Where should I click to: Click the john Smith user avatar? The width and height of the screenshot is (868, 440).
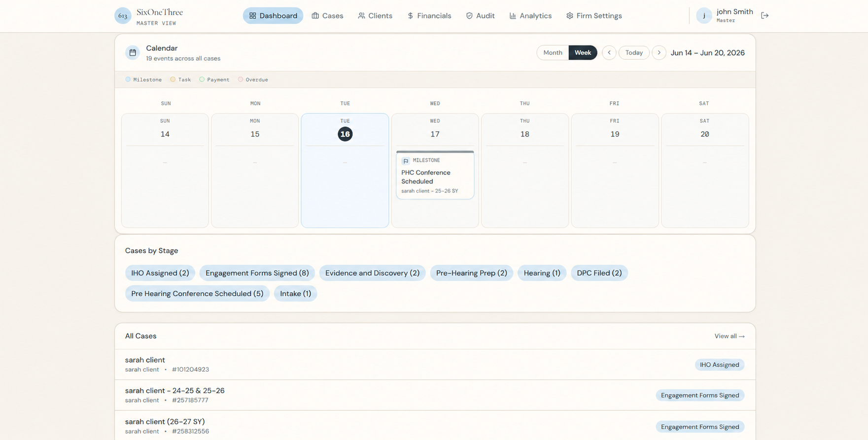(x=704, y=16)
